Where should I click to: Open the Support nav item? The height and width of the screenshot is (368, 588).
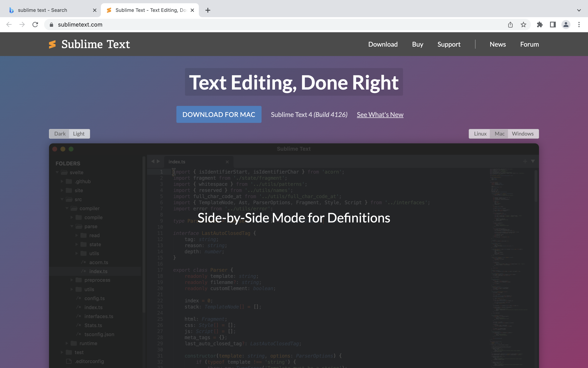pos(449,44)
